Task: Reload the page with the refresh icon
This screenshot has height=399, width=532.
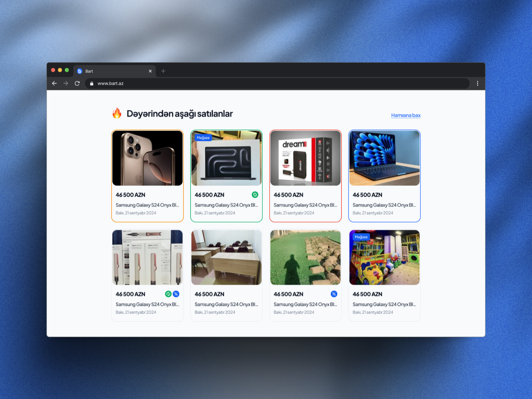Action: [77, 83]
